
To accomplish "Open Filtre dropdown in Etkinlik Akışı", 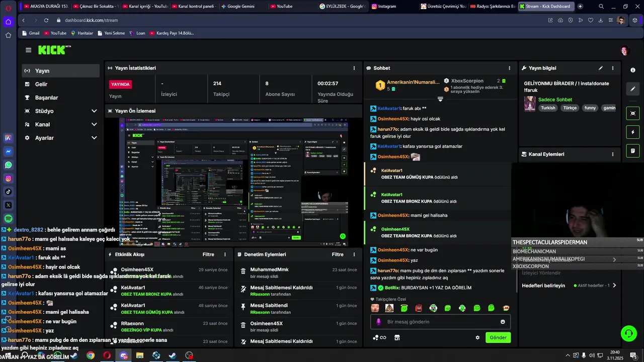I will coord(208,254).
